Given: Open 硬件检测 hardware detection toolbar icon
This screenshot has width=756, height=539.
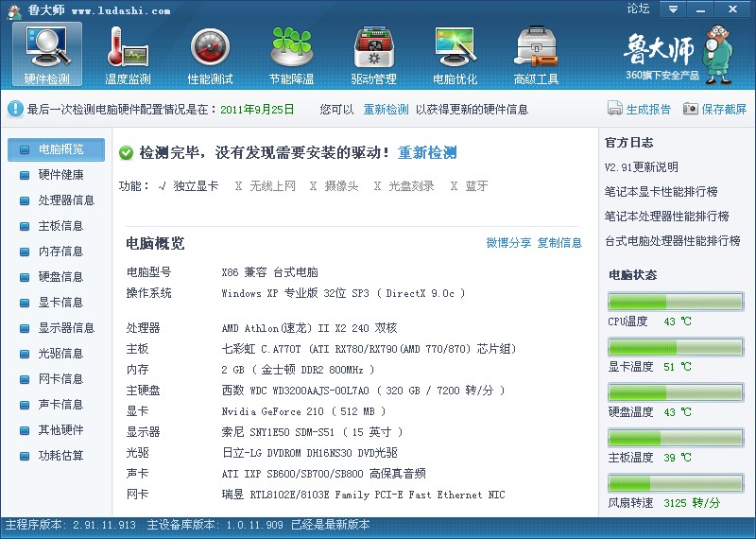Looking at the screenshot, I should click(x=47, y=54).
